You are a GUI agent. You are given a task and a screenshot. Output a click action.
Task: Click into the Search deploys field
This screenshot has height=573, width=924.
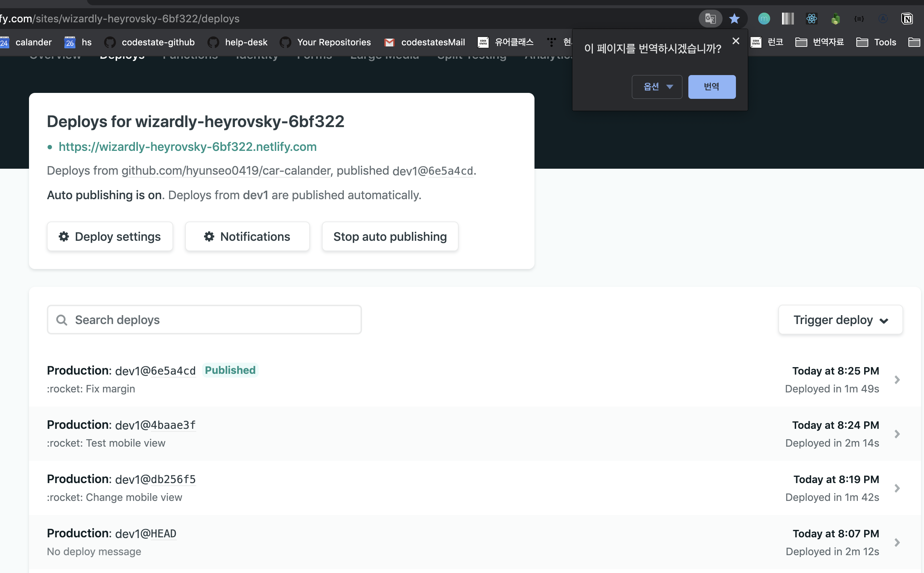pos(204,320)
